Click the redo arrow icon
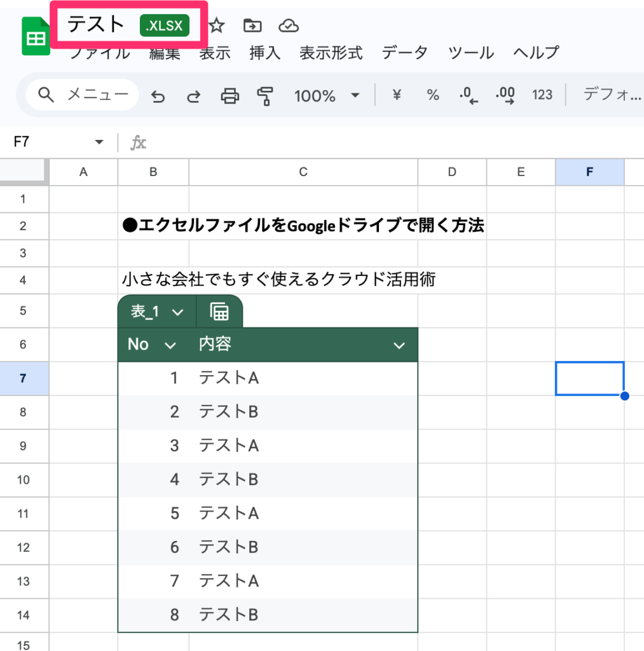 tap(193, 96)
